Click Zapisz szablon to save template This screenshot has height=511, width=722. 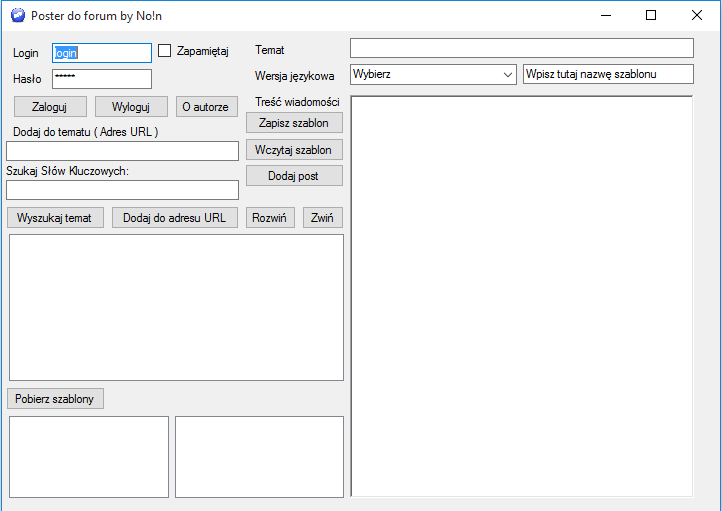pyautogui.click(x=294, y=122)
